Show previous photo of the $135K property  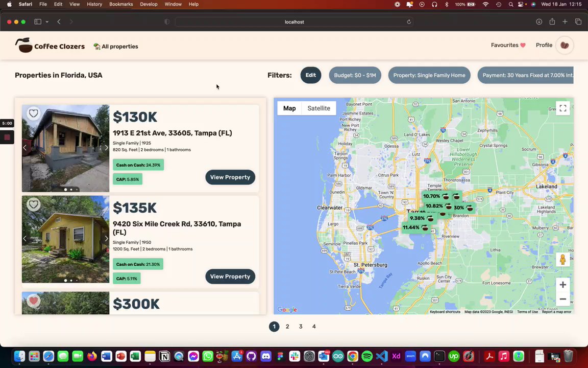coord(24,239)
